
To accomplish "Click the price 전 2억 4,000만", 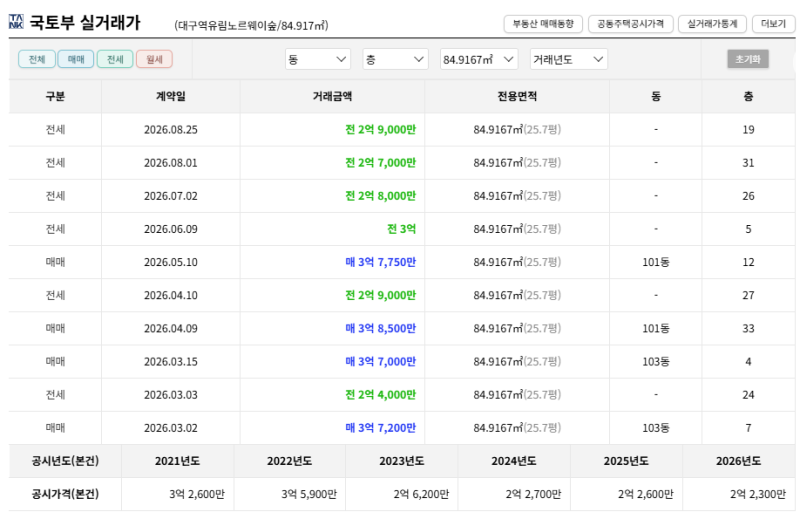I will pos(381,395).
